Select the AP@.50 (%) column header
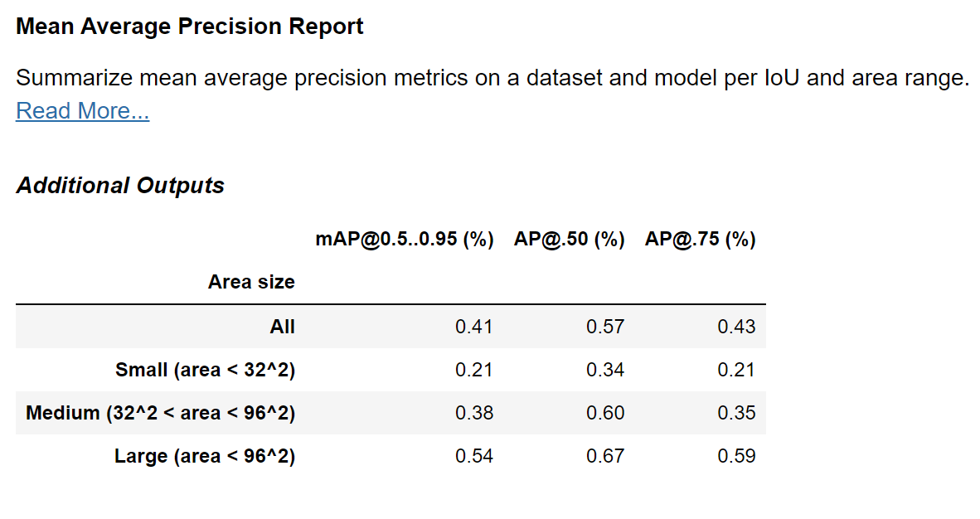Image resolution: width=980 pixels, height=519 pixels. tap(569, 240)
